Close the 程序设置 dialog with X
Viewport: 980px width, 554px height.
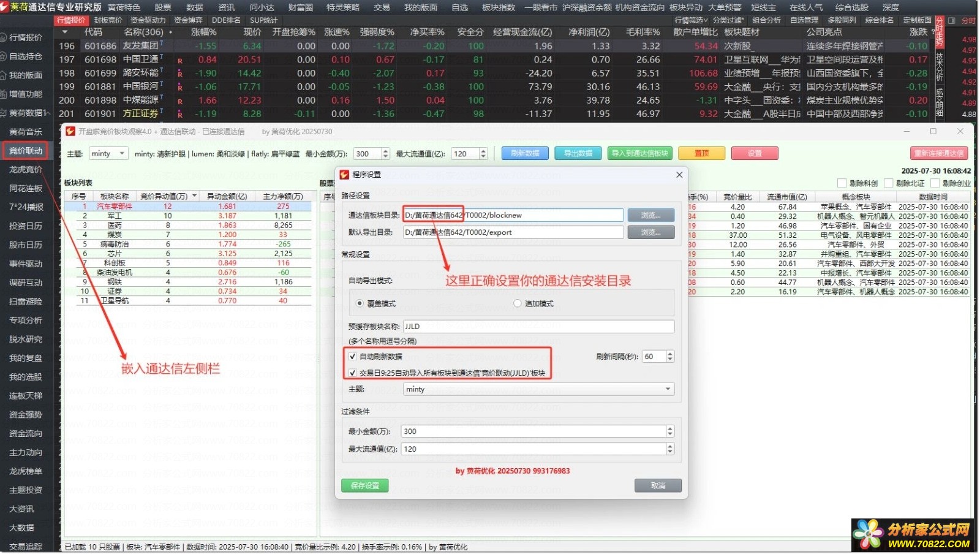pyautogui.click(x=679, y=175)
